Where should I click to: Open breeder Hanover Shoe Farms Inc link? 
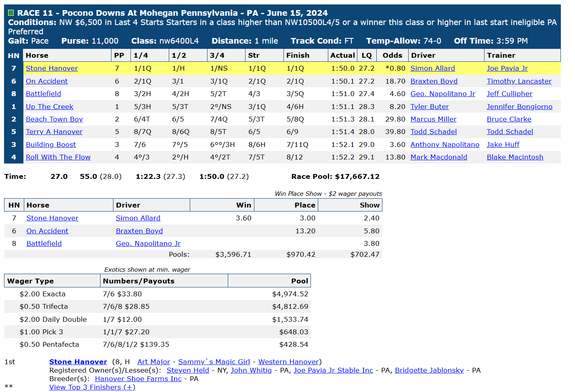pyautogui.click(x=138, y=379)
